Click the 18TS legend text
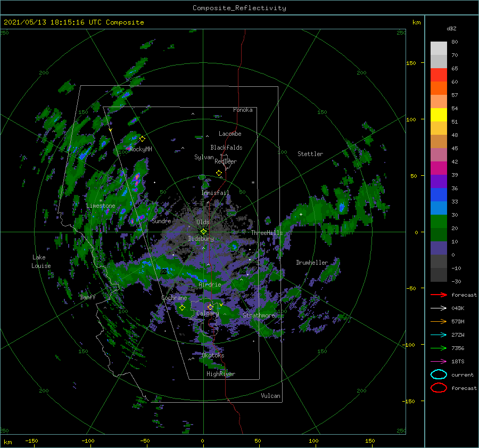Screen dimensions: 479x448 coord(458,362)
